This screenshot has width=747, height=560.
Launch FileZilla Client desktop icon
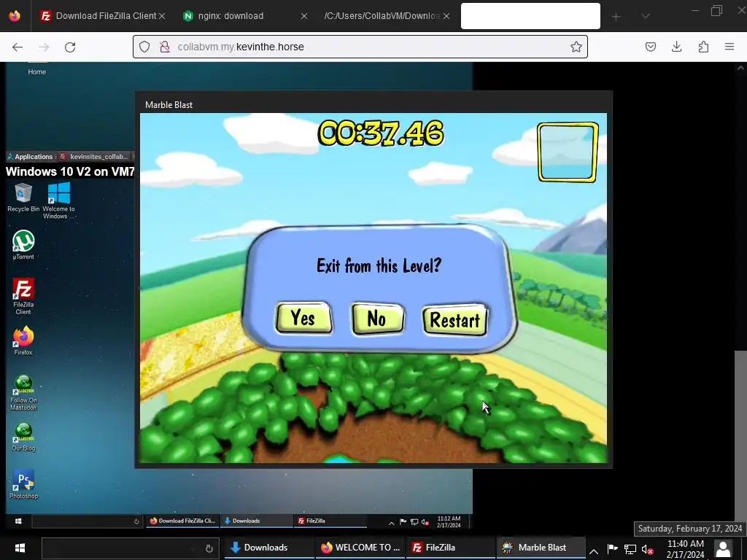(x=23, y=296)
